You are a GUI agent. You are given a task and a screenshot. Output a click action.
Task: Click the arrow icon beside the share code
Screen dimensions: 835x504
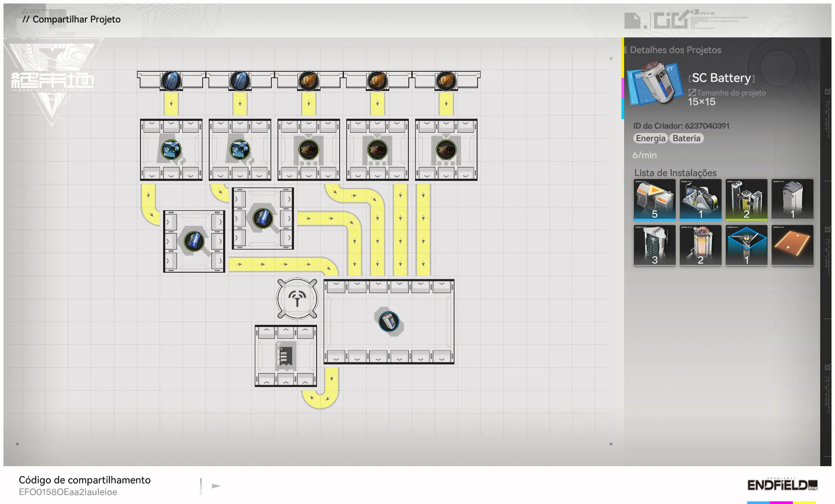(216, 486)
